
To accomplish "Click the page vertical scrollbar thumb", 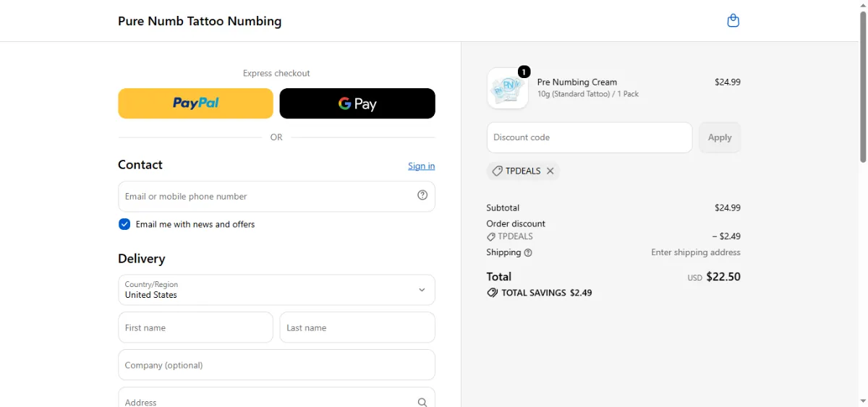I will 862,87.
